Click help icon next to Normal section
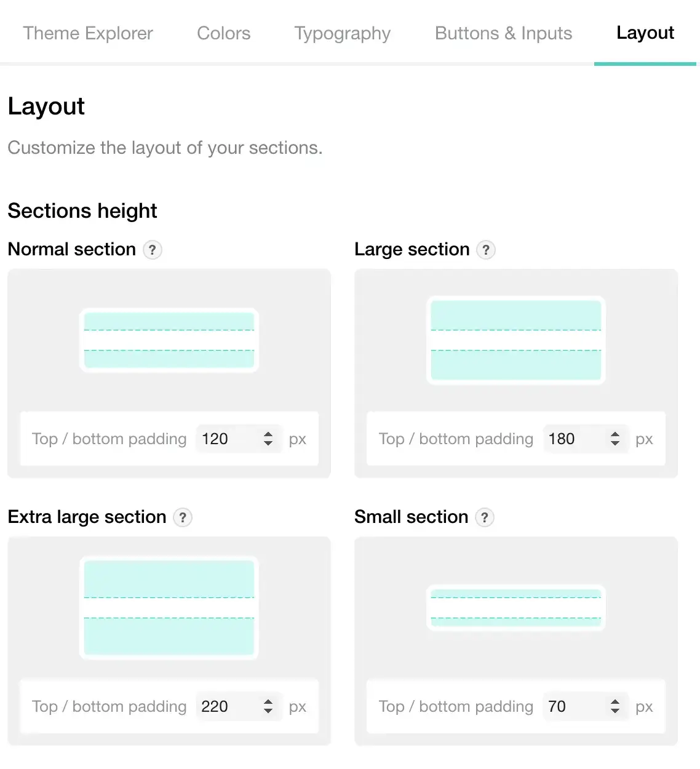Screen dimensions: 700x769 click(153, 250)
